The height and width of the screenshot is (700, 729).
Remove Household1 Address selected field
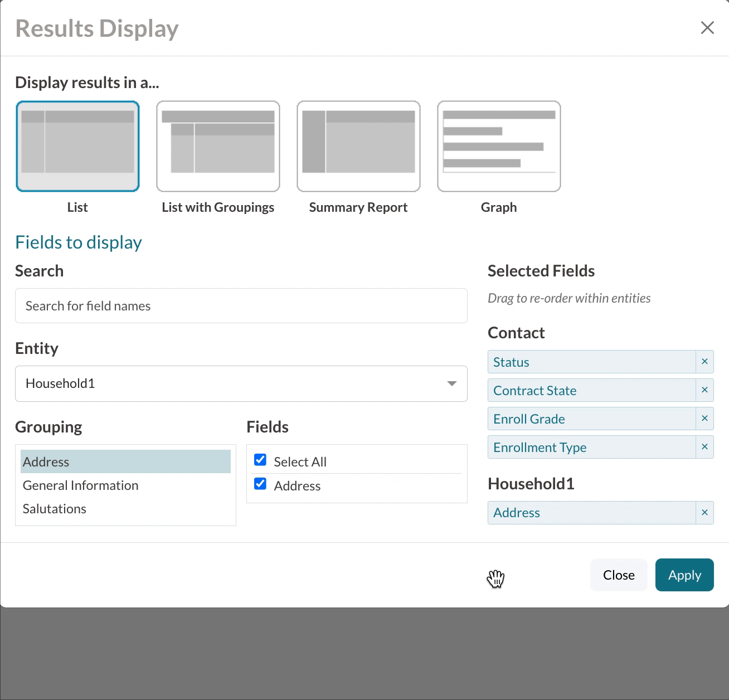point(704,513)
